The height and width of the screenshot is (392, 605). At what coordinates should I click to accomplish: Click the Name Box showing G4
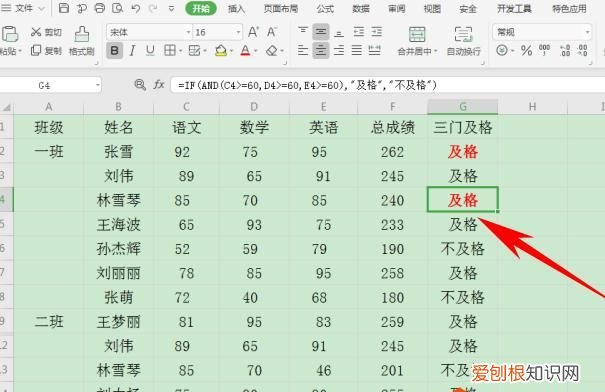coord(50,85)
